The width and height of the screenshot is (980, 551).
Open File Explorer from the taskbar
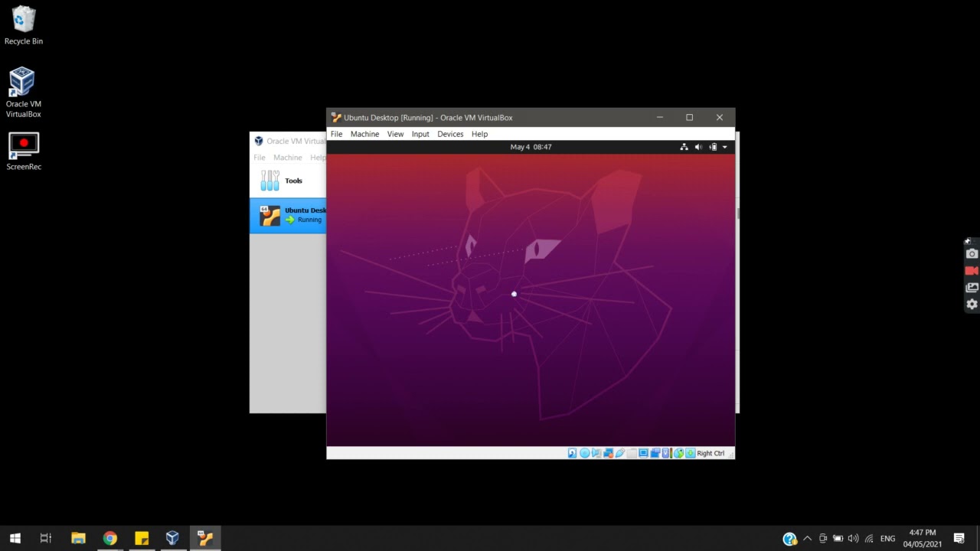78,538
